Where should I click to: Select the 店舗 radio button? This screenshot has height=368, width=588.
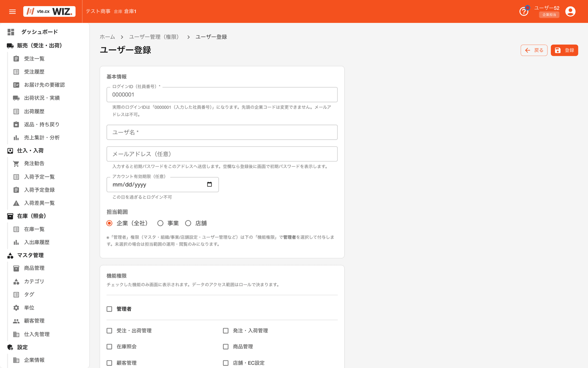188,223
